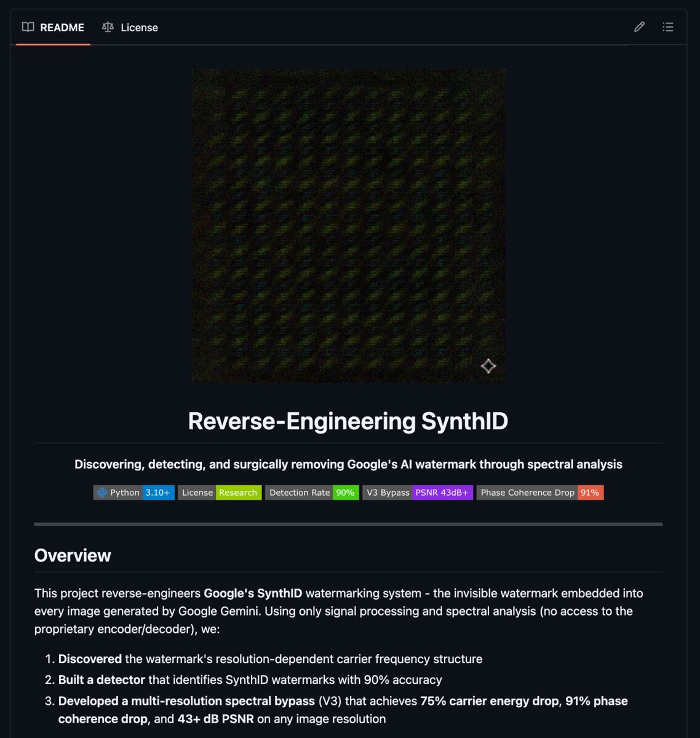
Task: Click the book icon beside README
Action: click(x=28, y=27)
